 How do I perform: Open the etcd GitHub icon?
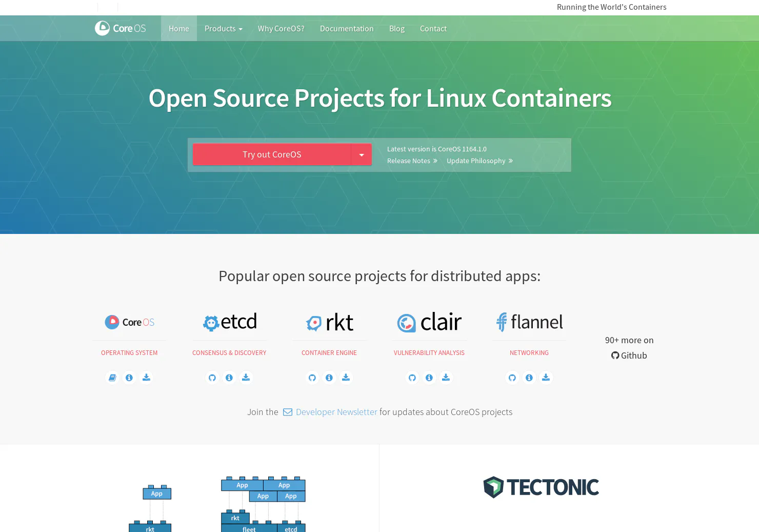click(212, 378)
